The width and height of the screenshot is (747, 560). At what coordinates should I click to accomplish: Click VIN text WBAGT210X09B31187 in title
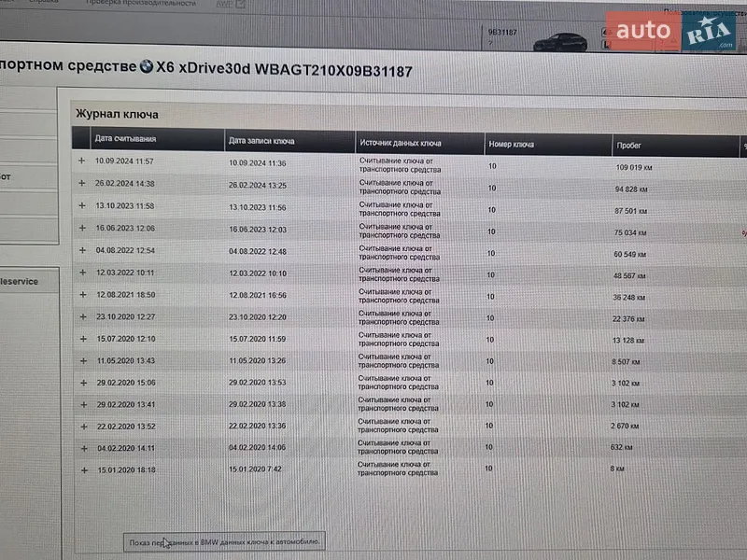[x=333, y=71]
